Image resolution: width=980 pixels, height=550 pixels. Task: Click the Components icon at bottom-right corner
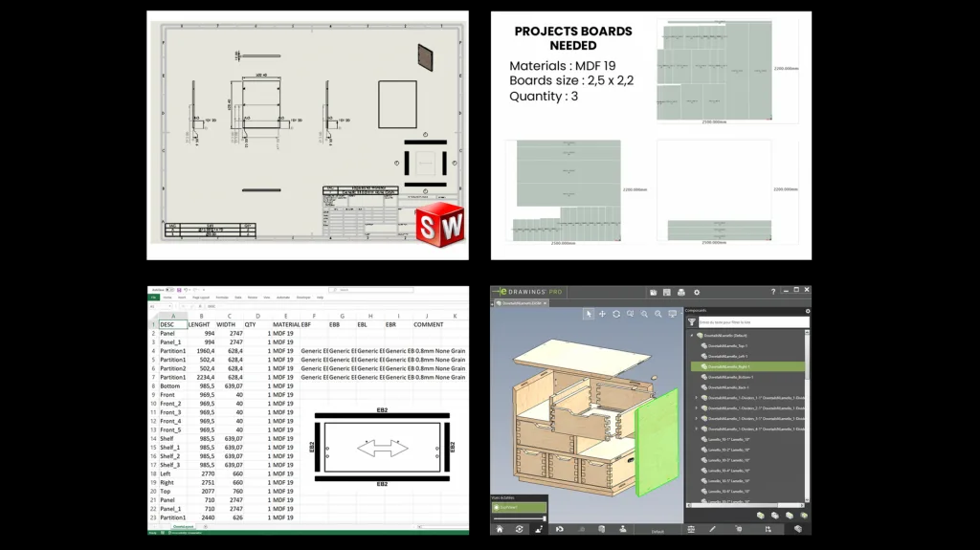[x=798, y=529]
